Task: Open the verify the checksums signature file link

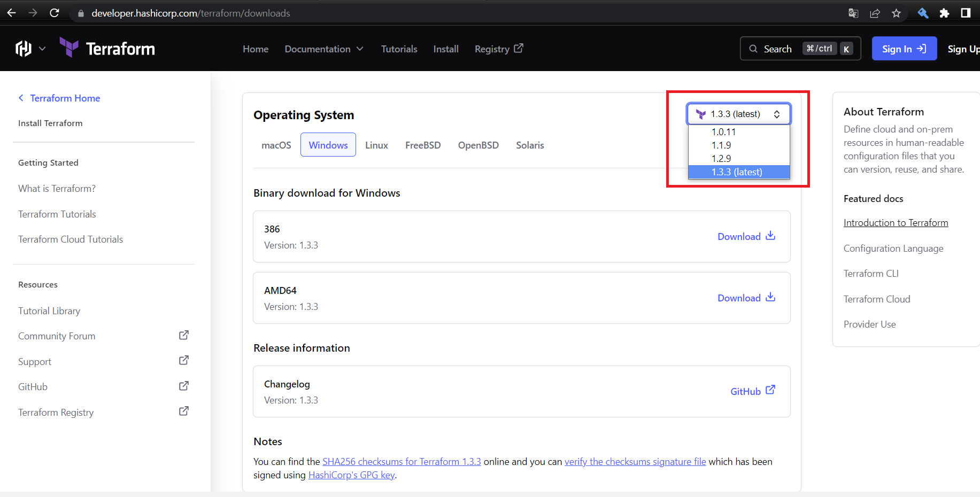Action: tap(635, 461)
